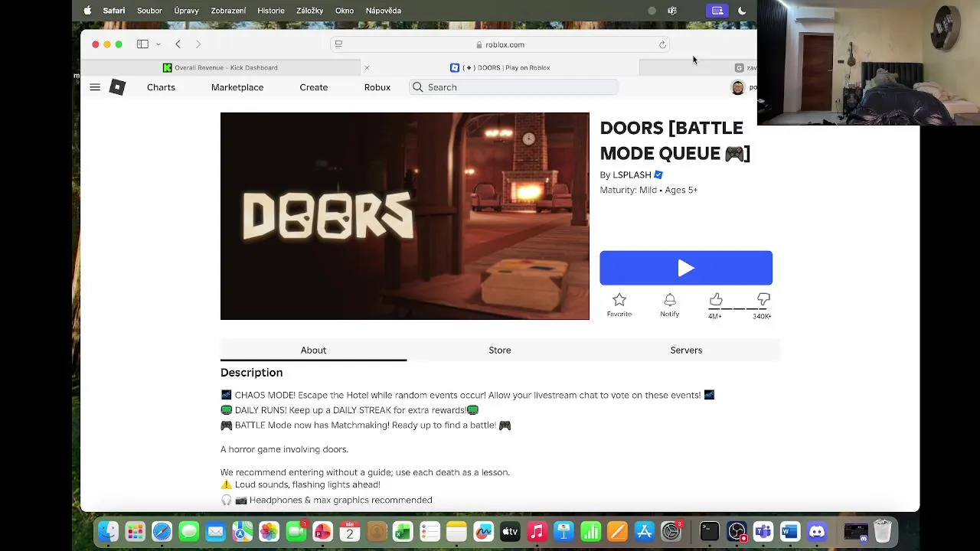Click the verified badge next to LSPLASH
Screen dimensions: 980x551
point(658,174)
